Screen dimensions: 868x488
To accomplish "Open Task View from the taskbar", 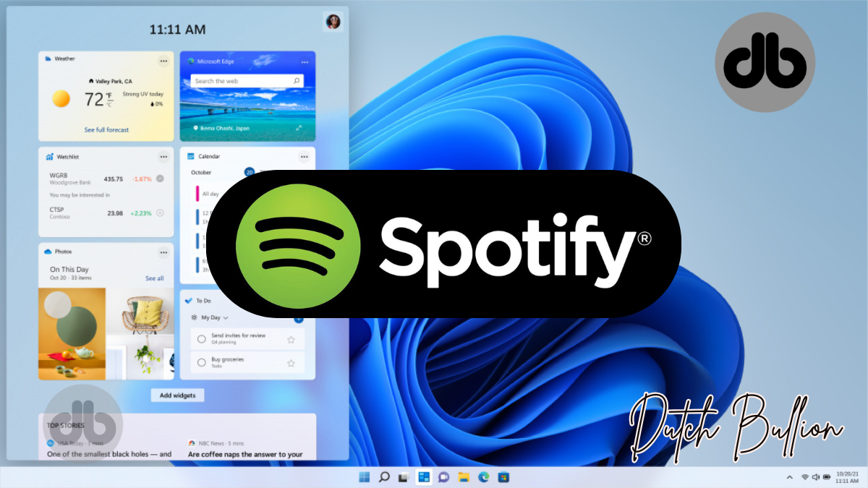I will click(x=404, y=477).
